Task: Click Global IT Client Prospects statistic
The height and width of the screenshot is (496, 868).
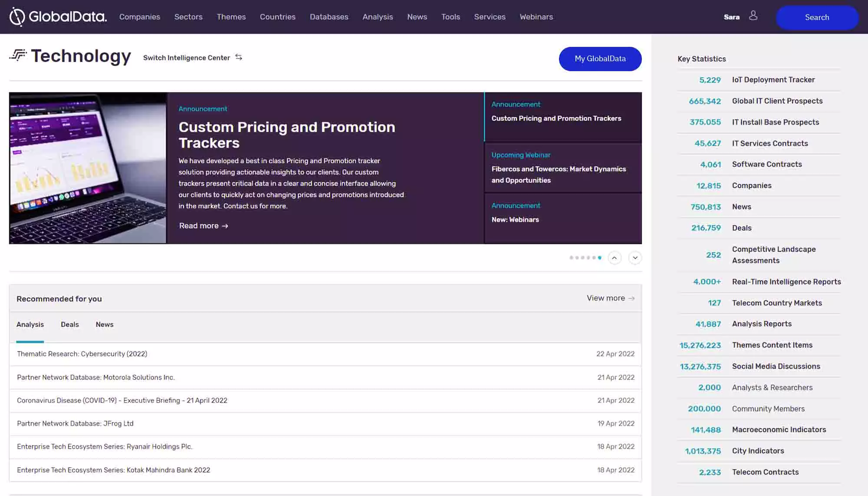Action: pos(759,101)
